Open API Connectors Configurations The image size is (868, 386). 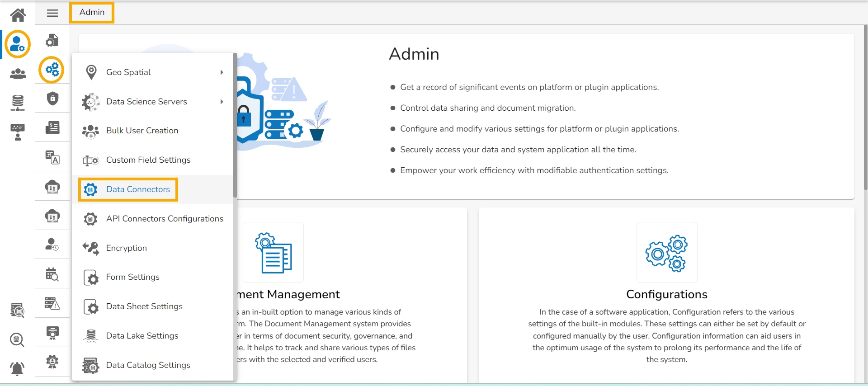153,219
